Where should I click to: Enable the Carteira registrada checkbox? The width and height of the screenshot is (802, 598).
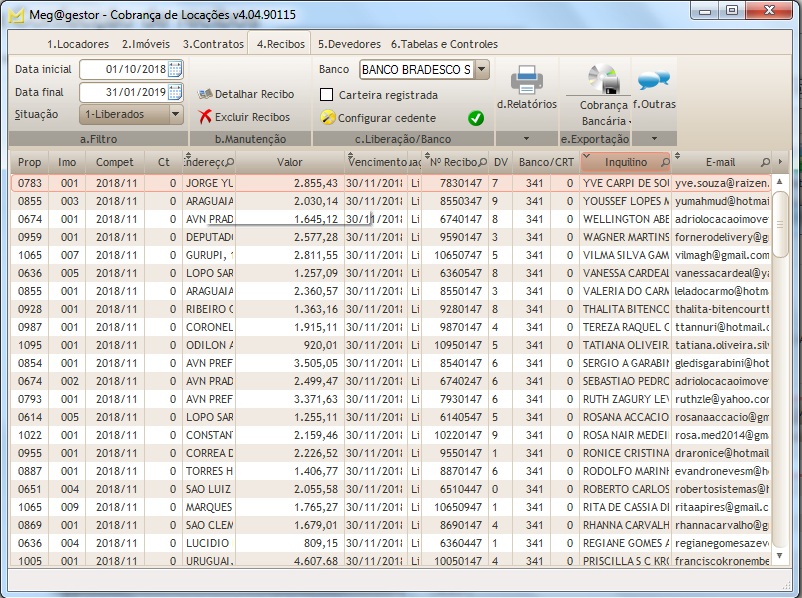pos(327,95)
